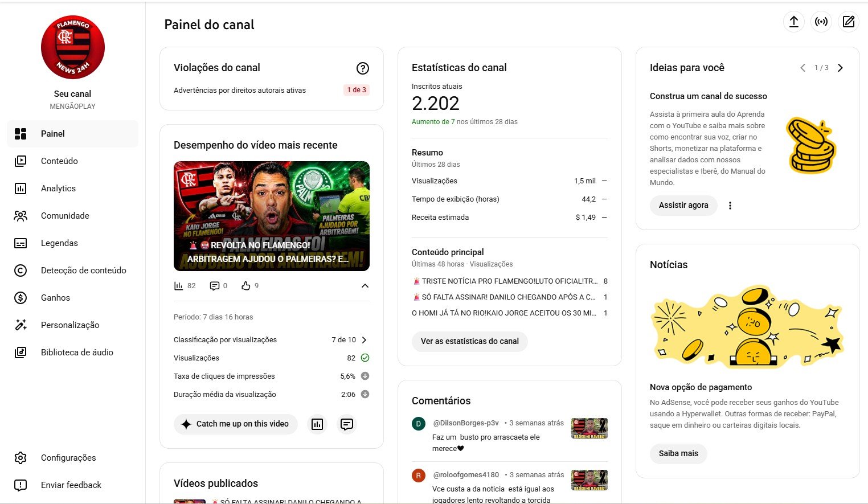868x504 pixels.
Task: Click the Visualizações 1,5 mil row
Action: pos(509,181)
